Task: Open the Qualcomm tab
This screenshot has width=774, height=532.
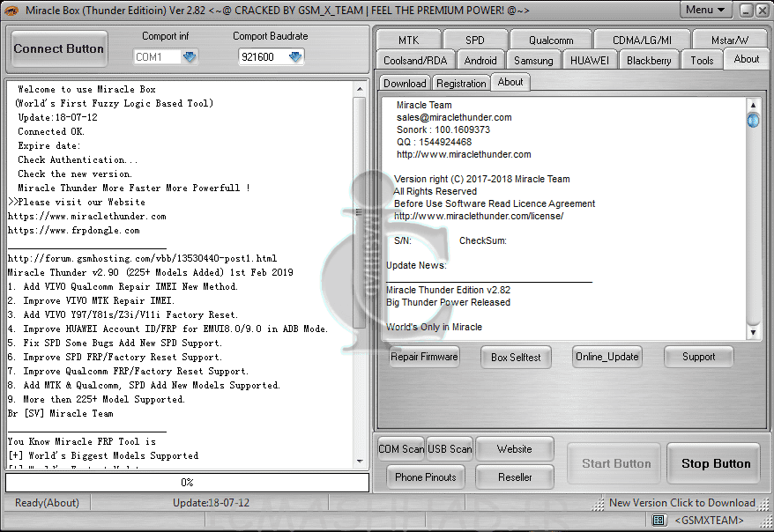Action: [551, 40]
